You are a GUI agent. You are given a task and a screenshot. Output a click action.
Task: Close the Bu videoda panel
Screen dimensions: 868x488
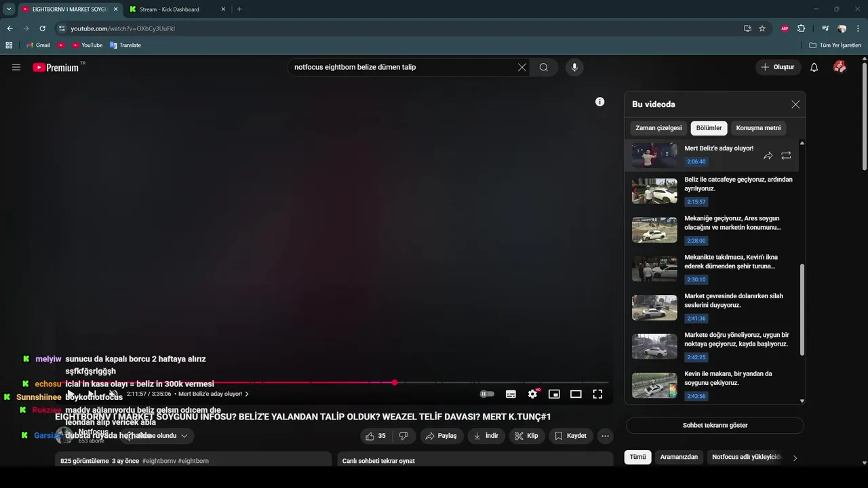tap(795, 104)
